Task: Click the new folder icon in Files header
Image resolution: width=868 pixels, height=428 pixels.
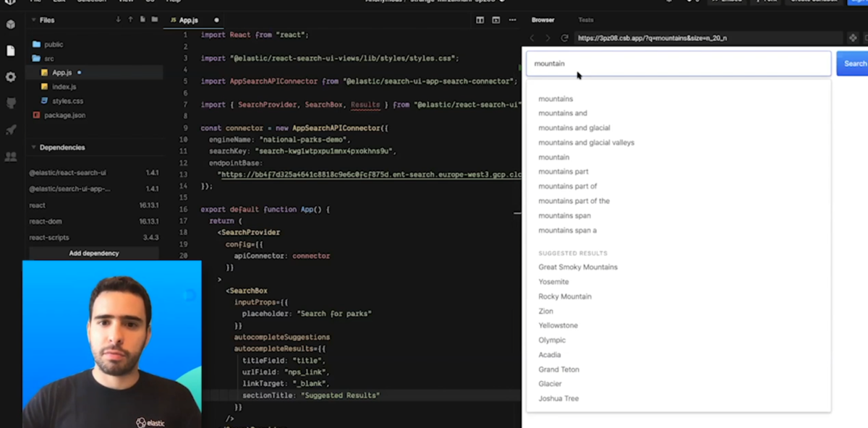Action: pos(155,20)
